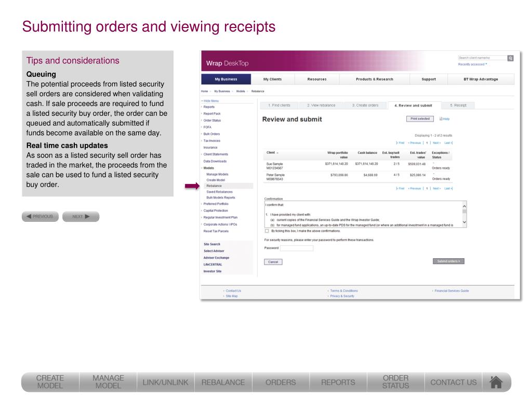
Task: Open Regular Investment Plan in the sidebar
Action: [x=220, y=218]
